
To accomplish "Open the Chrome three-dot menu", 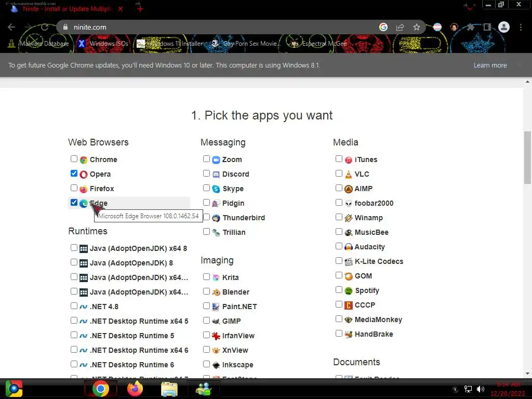I will [x=521, y=27].
